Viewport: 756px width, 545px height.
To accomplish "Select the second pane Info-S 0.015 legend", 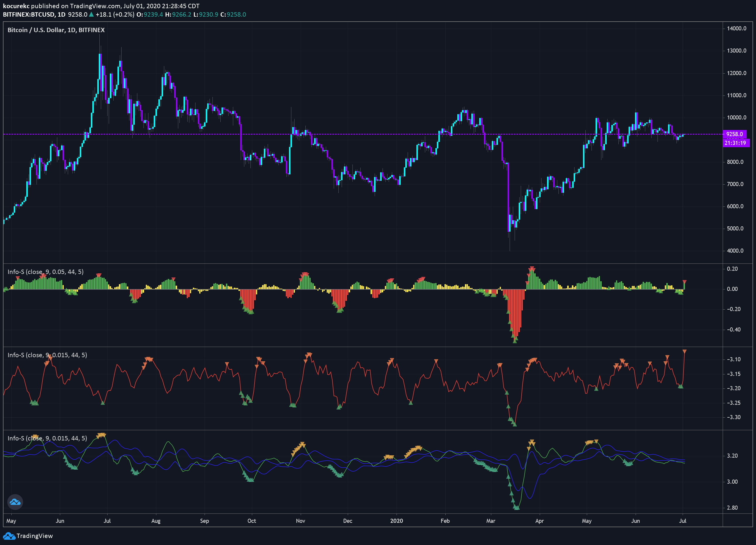I will tap(47, 355).
